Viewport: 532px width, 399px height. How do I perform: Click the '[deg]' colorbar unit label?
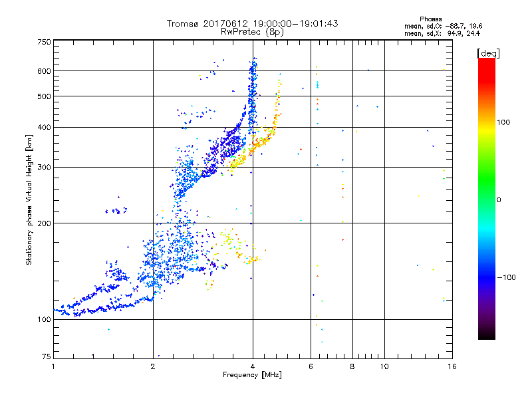click(488, 53)
